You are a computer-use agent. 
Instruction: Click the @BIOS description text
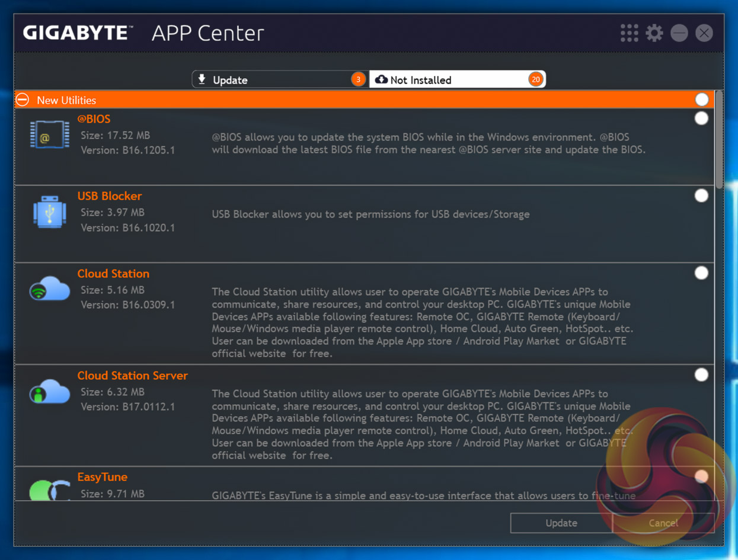tap(428, 143)
